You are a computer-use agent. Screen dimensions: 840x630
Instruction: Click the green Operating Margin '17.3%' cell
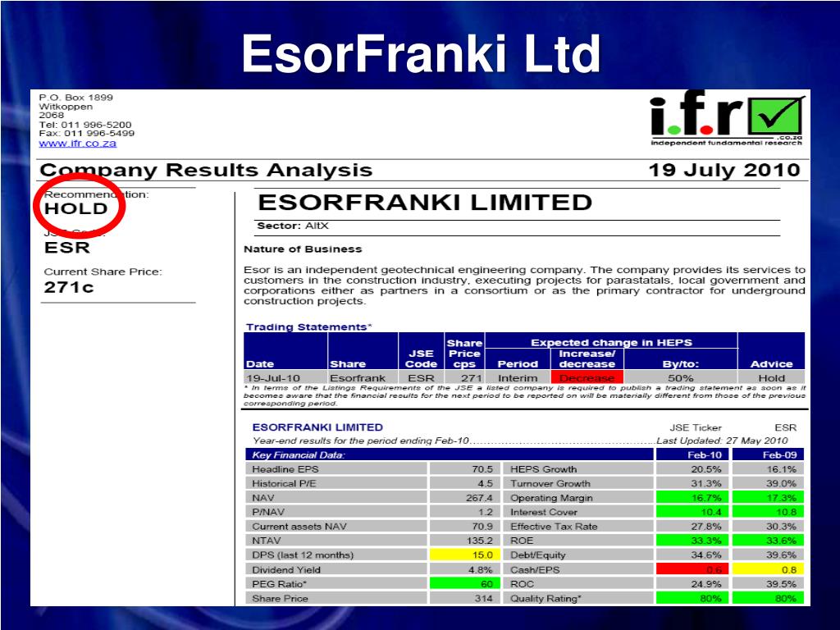point(768,498)
